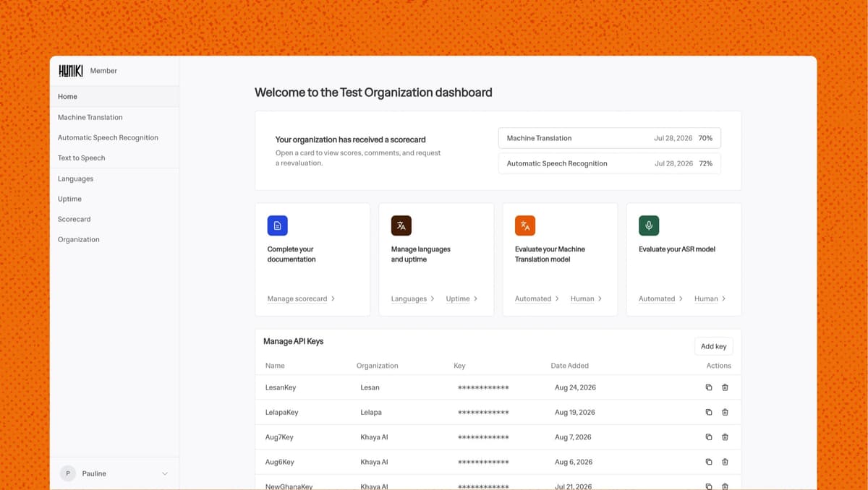This screenshot has height=490, width=868.
Task: Click the Uptime link in the manage card
Action: coord(461,298)
